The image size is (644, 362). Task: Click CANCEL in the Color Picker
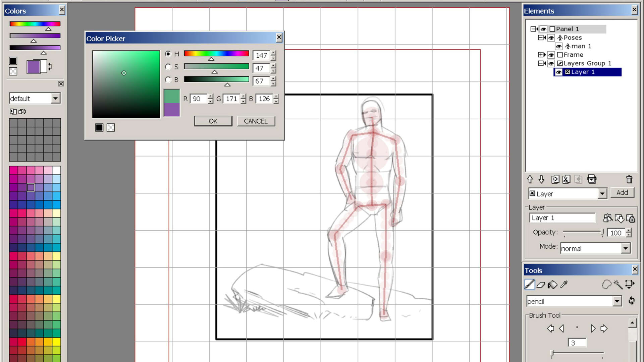[256, 121]
